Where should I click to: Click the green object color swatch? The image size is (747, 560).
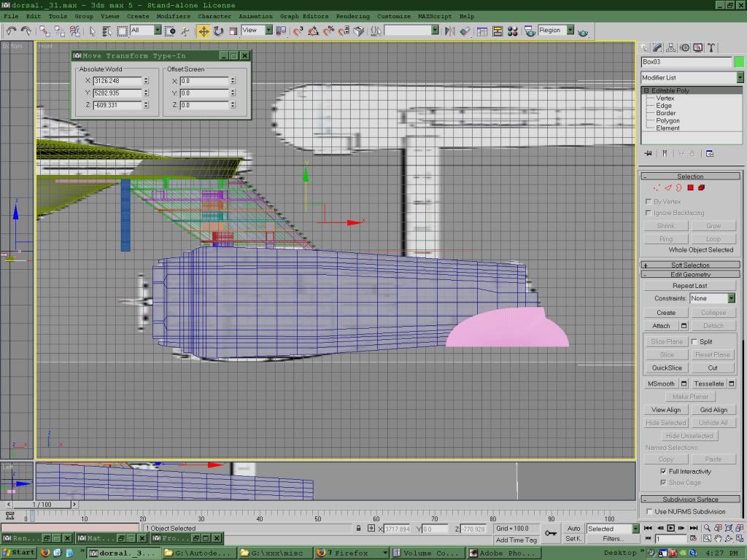(x=739, y=61)
